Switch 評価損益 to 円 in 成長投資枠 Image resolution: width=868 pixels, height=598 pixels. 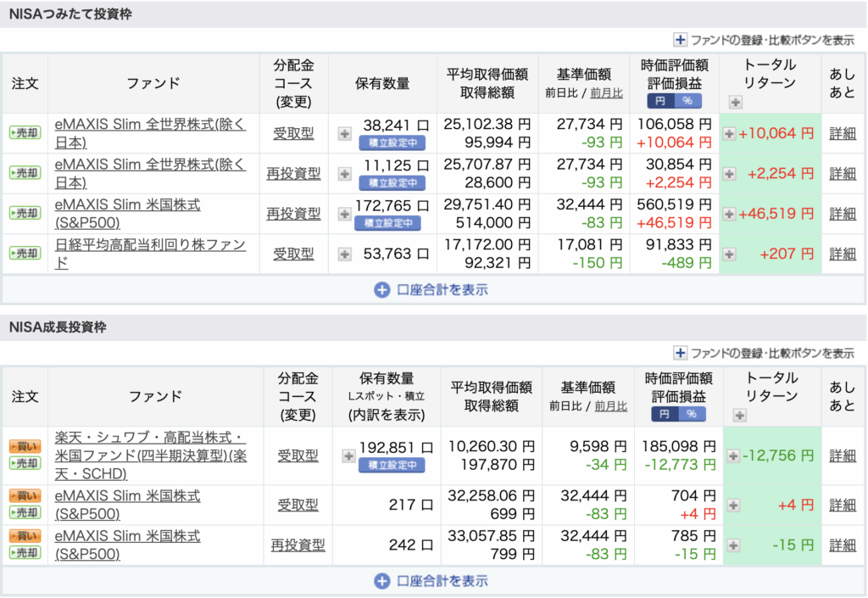[x=665, y=414]
